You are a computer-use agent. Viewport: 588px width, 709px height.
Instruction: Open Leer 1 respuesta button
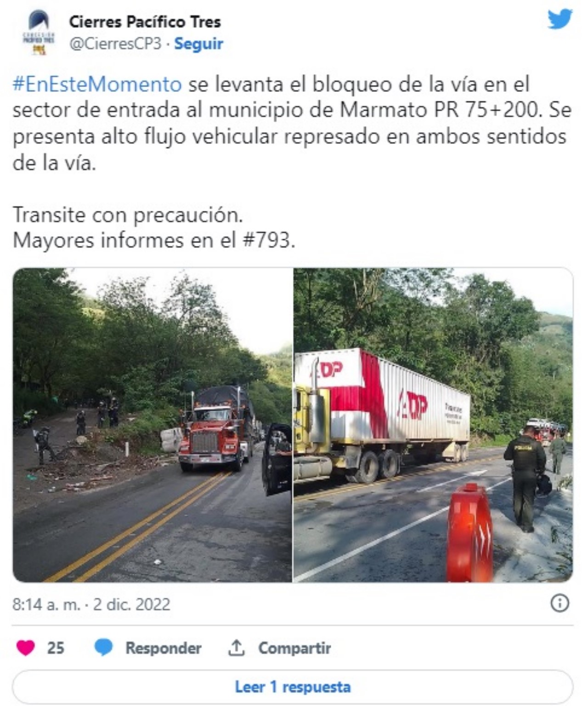(x=293, y=687)
